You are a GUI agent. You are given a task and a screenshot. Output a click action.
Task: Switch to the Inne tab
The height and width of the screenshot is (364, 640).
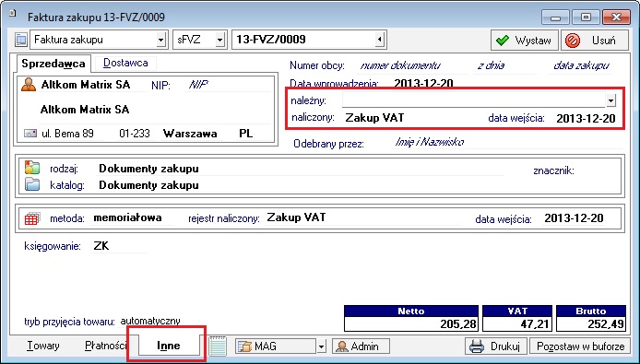pyautogui.click(x=169, y=346)
